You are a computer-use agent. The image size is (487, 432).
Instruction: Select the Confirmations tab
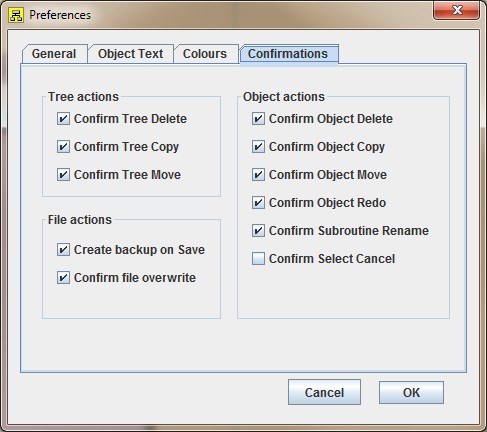click(x=288, y=54)
